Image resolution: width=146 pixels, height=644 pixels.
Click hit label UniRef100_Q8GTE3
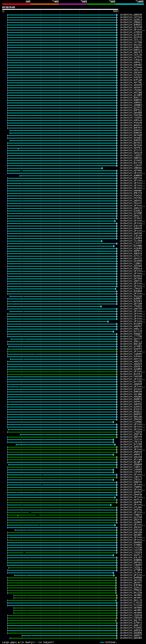[x=131, y=53]
